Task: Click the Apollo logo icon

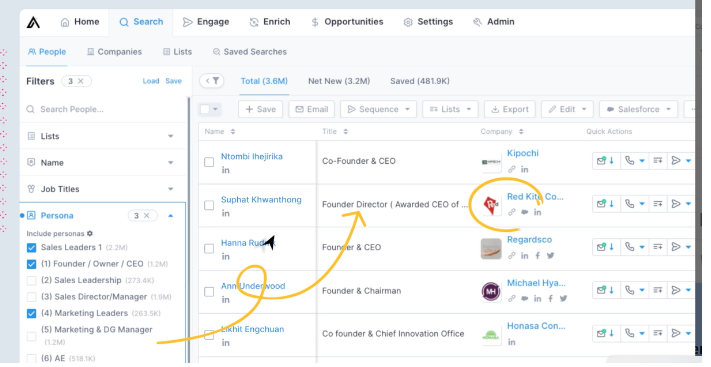Action: point(33,22)
